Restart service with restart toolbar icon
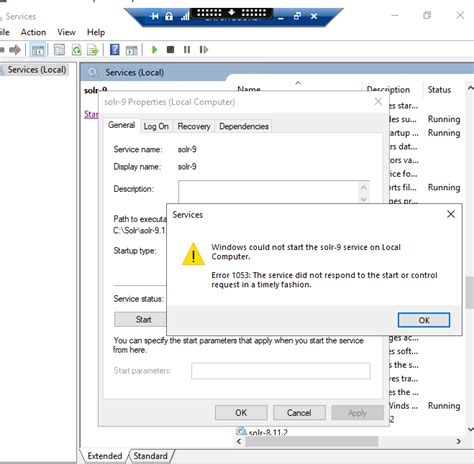Image resolution: width=474 pixels, height=464 pixels. coord(204,50)
